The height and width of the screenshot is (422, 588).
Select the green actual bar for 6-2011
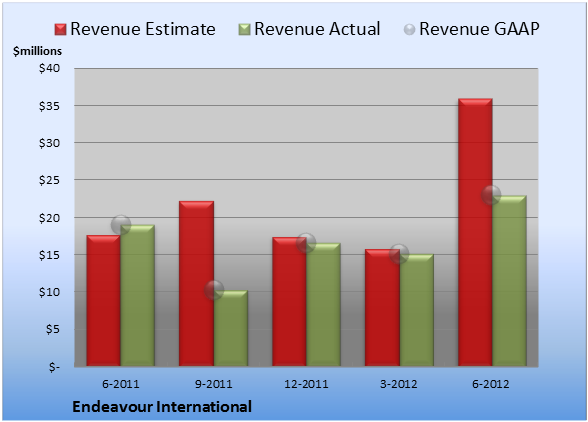(138, 295)
